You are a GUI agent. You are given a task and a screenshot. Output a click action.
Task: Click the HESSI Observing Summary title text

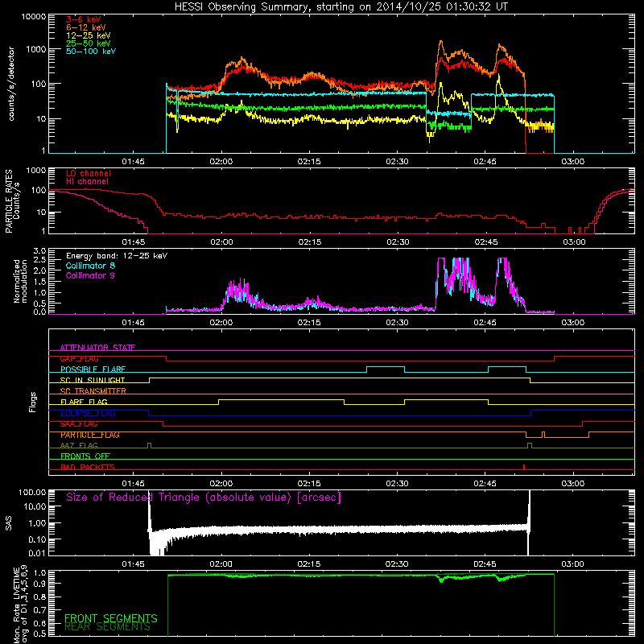[x=341, y=7]
